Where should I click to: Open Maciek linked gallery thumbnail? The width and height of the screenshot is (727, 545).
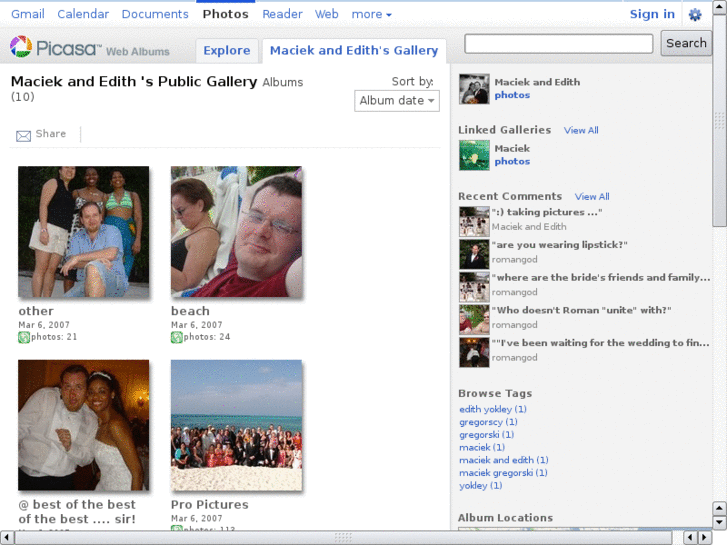[x=474, y=155]
